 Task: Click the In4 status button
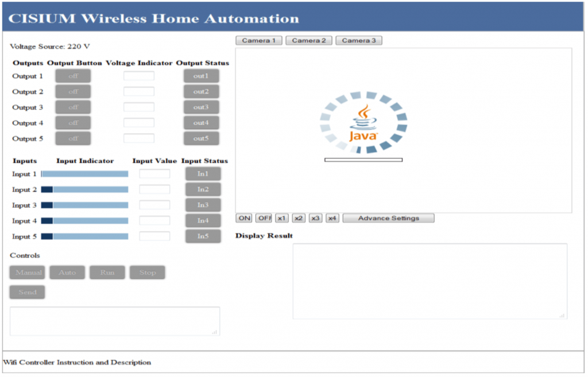tap(203, 221)
